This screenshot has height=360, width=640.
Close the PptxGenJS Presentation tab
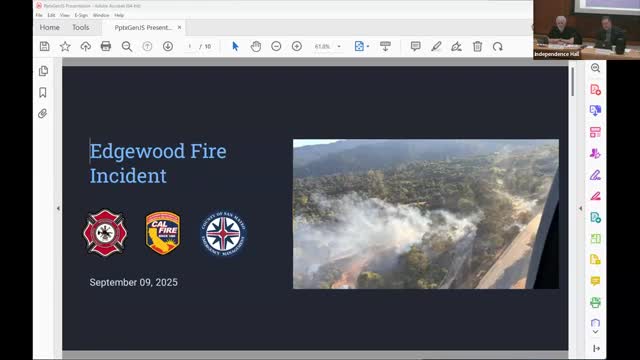pyautogui.click(x=179, y=27)
